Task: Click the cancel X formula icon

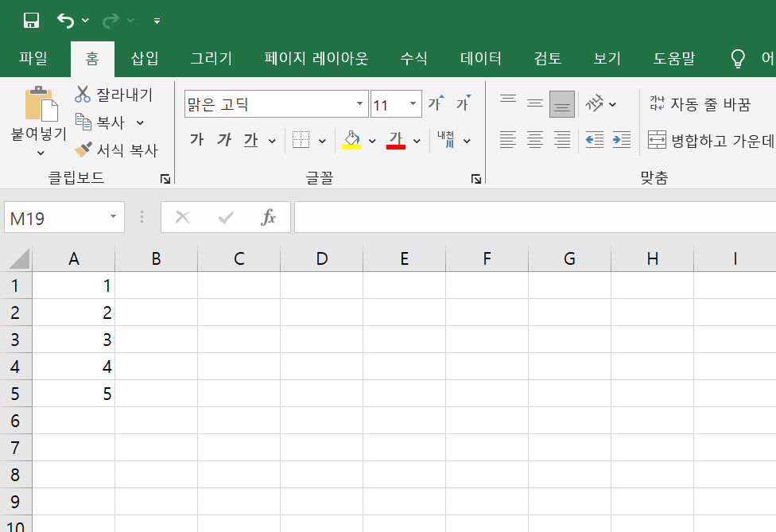Action: [183, 217]
